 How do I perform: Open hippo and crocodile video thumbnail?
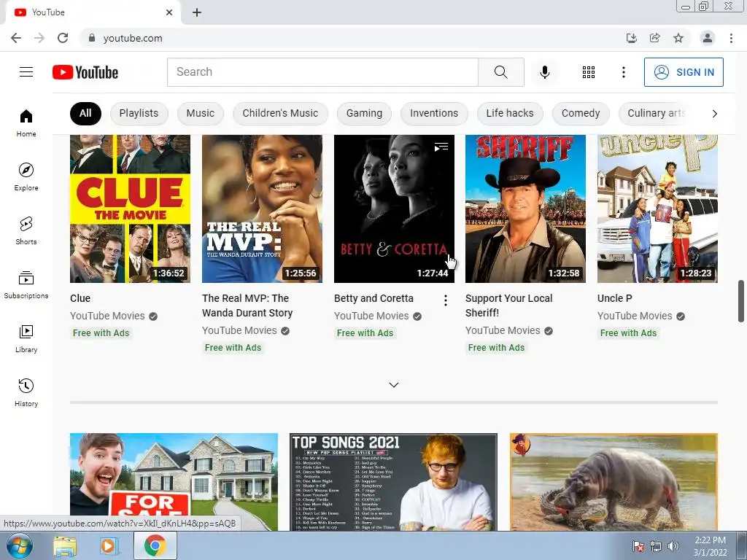(614, 482)
